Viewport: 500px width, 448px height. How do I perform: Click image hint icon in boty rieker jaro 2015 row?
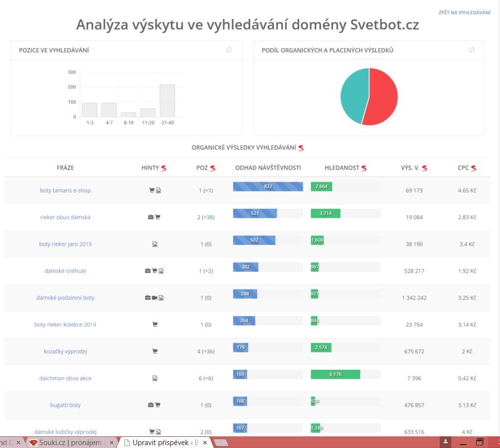(x=155, y=244)
